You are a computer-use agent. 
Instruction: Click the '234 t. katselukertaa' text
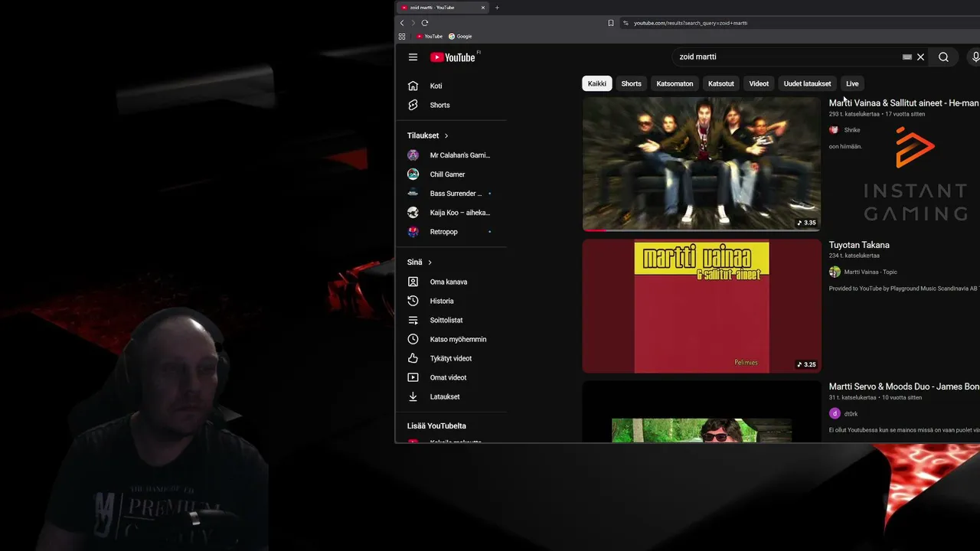[853, 256]
